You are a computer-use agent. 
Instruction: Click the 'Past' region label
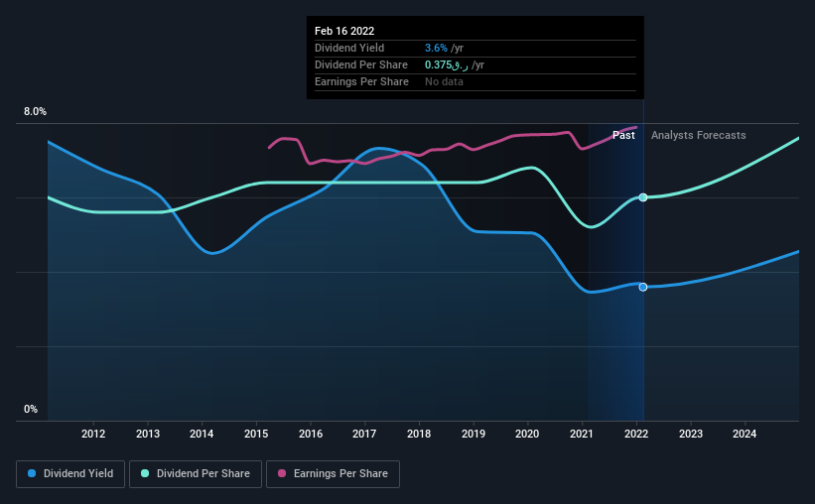[x=623, y=135]
